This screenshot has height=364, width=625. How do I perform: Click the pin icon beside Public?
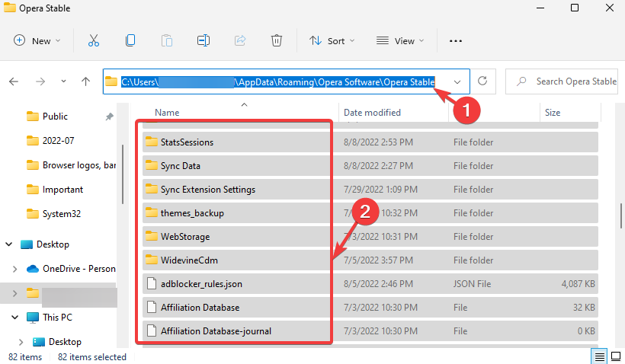pos(109,117)
